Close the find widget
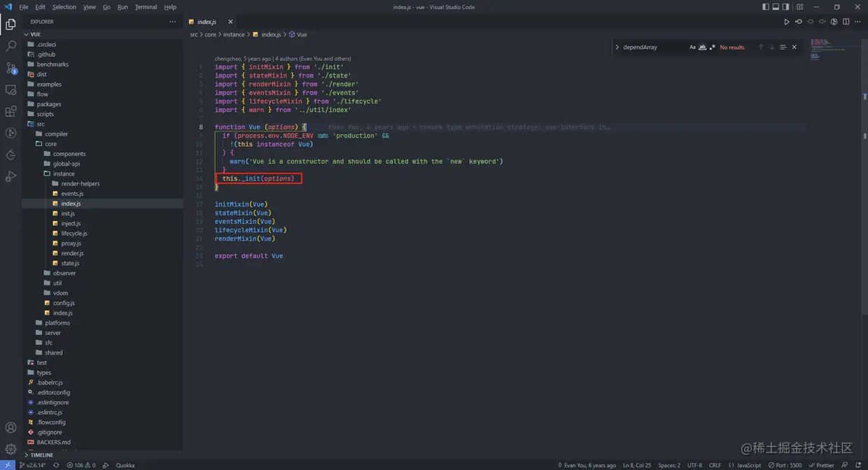The height and width of the screenshot is (470, 868). [794, 48]
